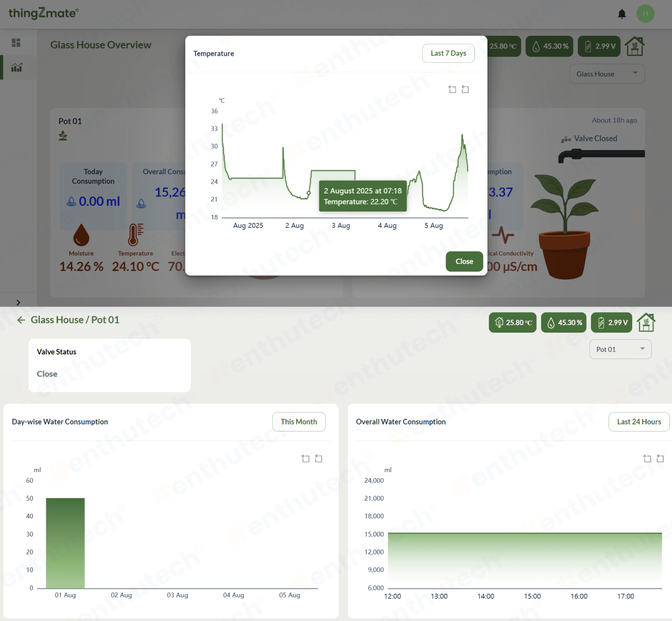This screenshot has width=672, height=621.
Task: Go back with the Glass House arrow
Action: click(21, 320)
